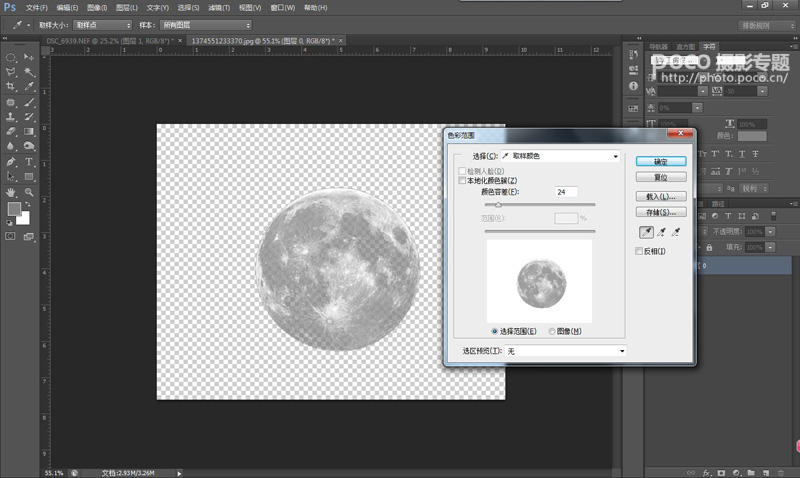Screen dimensions: 800x478
Task: Select the Elliptical Marquee tool
Action: click(11, 57)
